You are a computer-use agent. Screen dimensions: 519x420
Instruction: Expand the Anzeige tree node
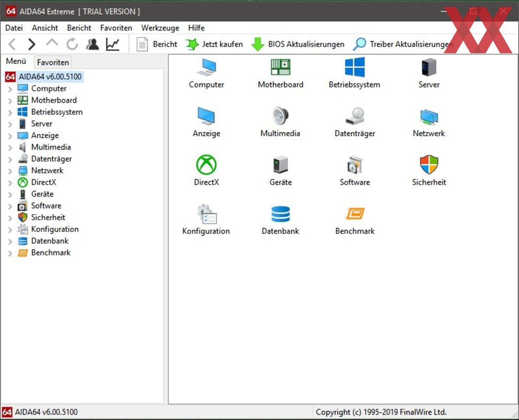(10, 136)
